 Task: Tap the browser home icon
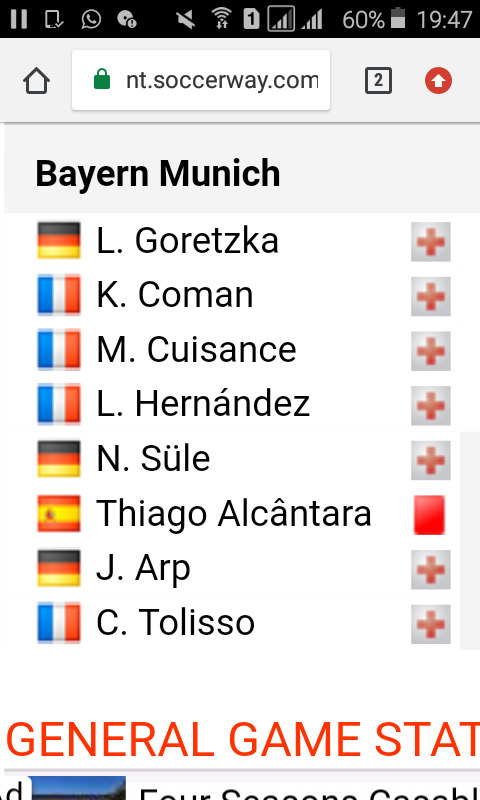[36, 81]
